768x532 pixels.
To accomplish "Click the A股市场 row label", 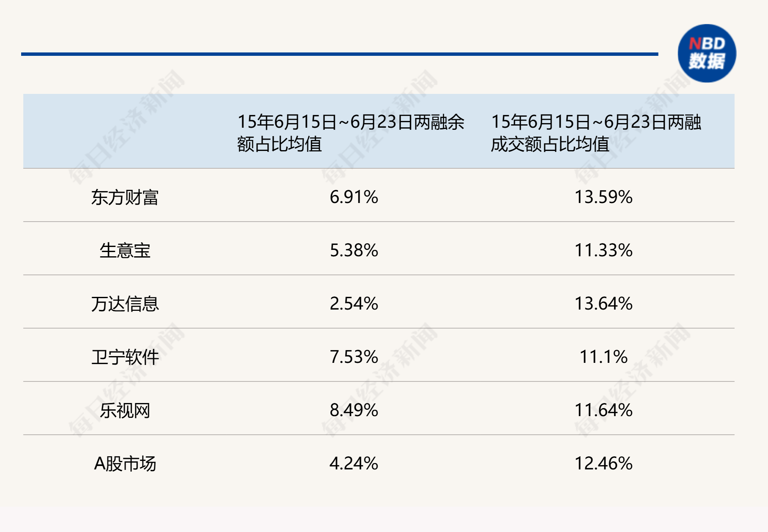I will (x=125, y=463).
